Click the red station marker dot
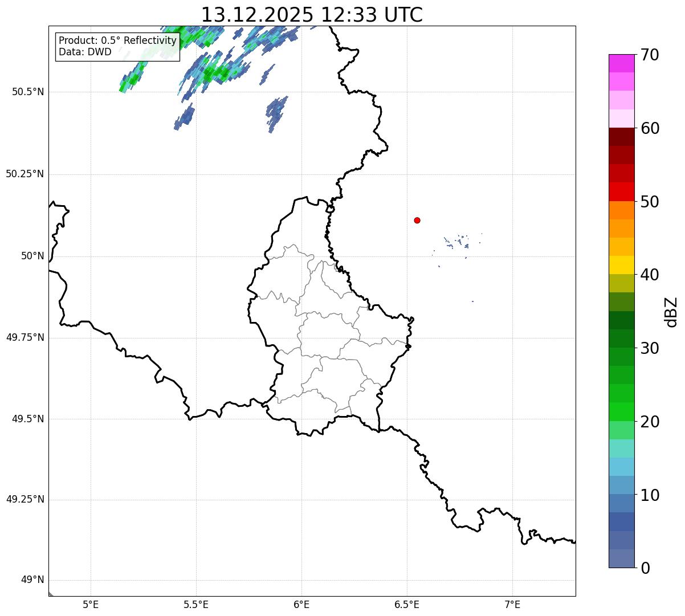This screenshot has width=685, height=616. [417, 220]
